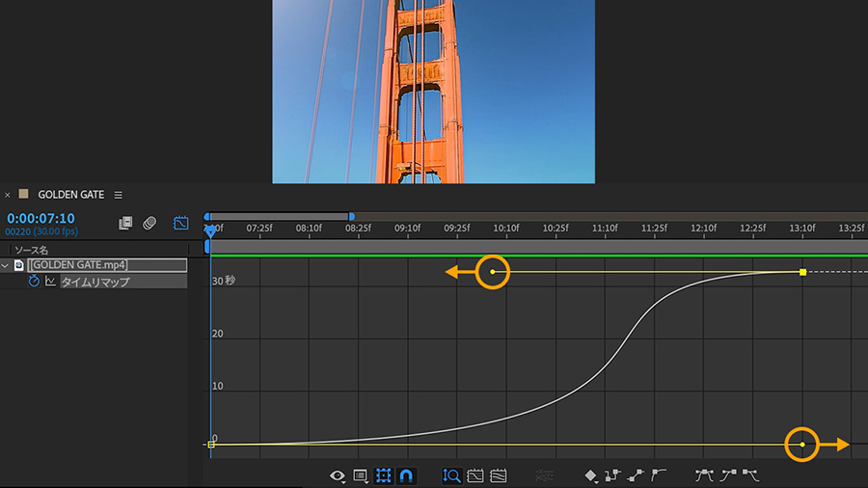
Task: Open the GOLDEN GATE panel hamburger menu
Action: (118, 195)
